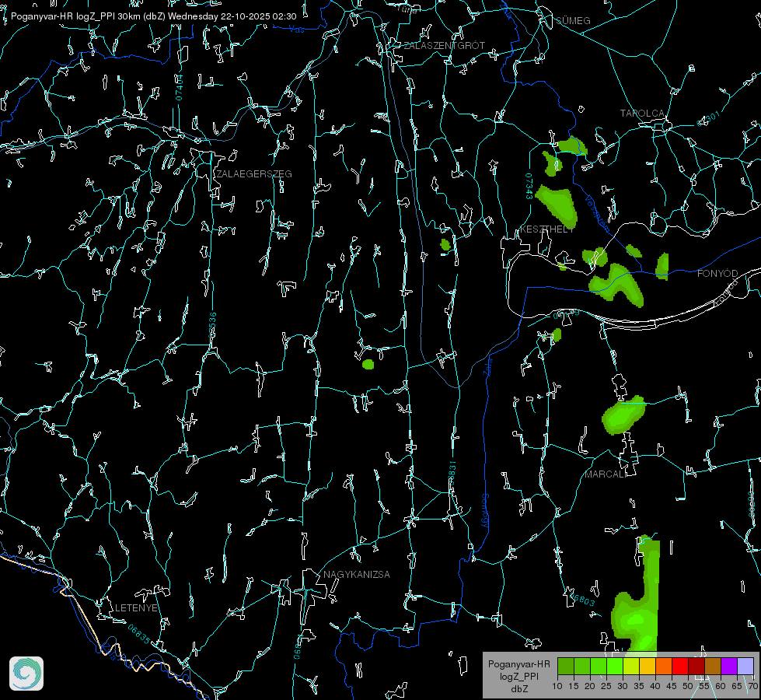Click the MARCALI town label
Viewport: 761px width, 700px height.
click(606, 474)
